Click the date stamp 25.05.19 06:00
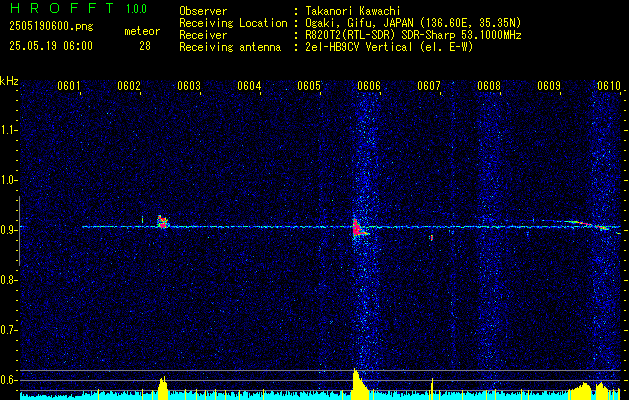 (51, 46)
